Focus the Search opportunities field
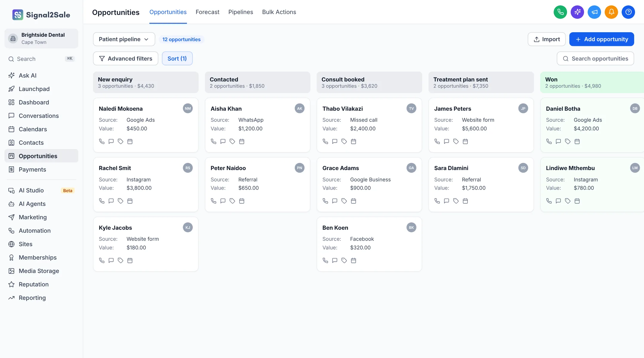The height and width of the screenshot is (358, 644). (595, 58)
